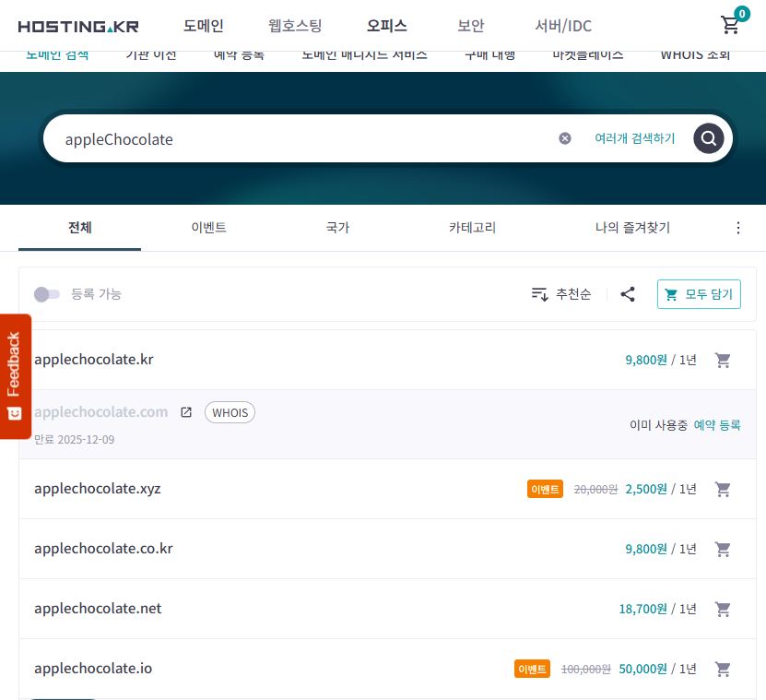
Task: Add applechocolate.net to cart
Action: [723, 609]
